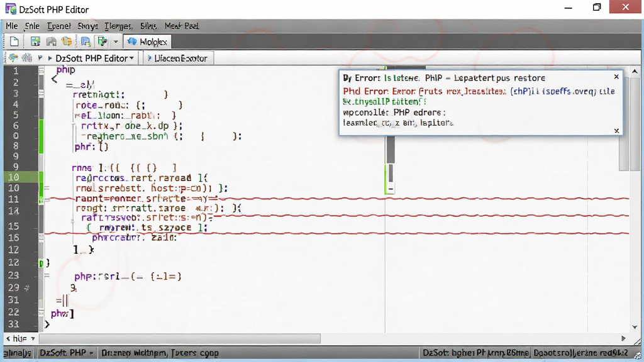Click the status bar text on the far right
This screenshot has width=644, height=362.
coord(580,353)
